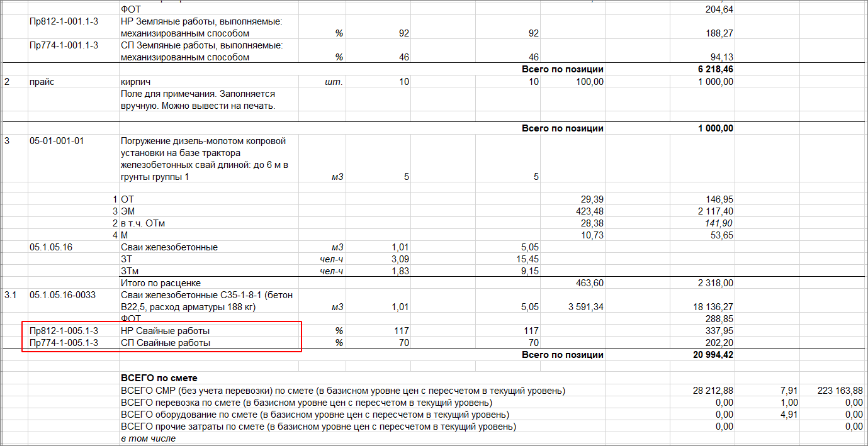The height and width of the screenshot is (446, 868).
Task: Click the code cell Пр812-1-005.1-3
Action: pyautogui.click(x=64, y=331)
